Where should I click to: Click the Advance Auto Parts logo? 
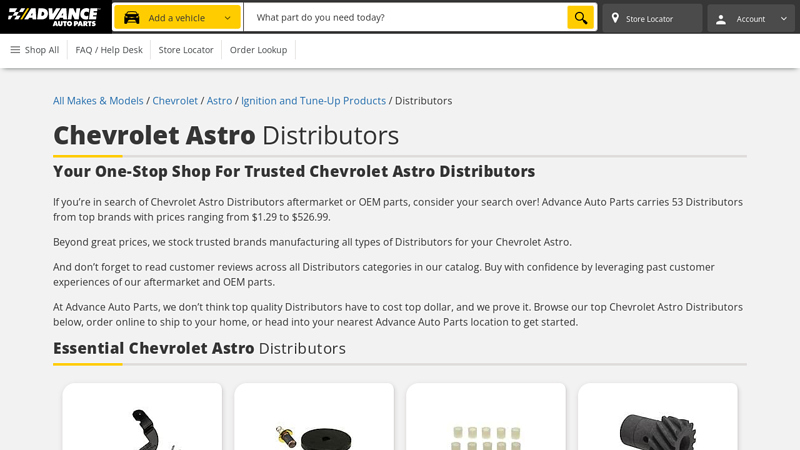(54, 17)
